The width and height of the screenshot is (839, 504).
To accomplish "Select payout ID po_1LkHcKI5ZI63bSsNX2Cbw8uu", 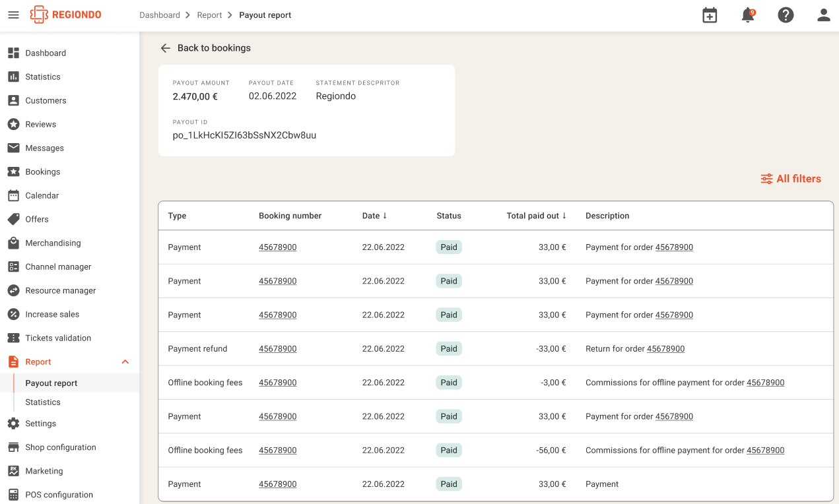I will pos(244,135).
